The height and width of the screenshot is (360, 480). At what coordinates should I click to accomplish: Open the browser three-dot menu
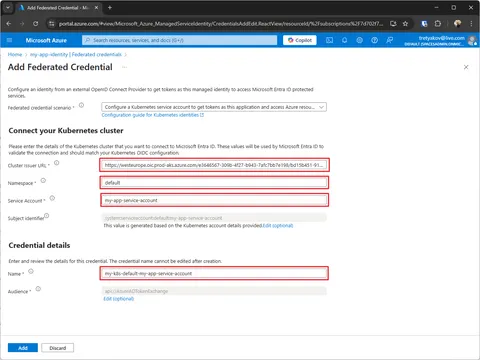(471, 24)
